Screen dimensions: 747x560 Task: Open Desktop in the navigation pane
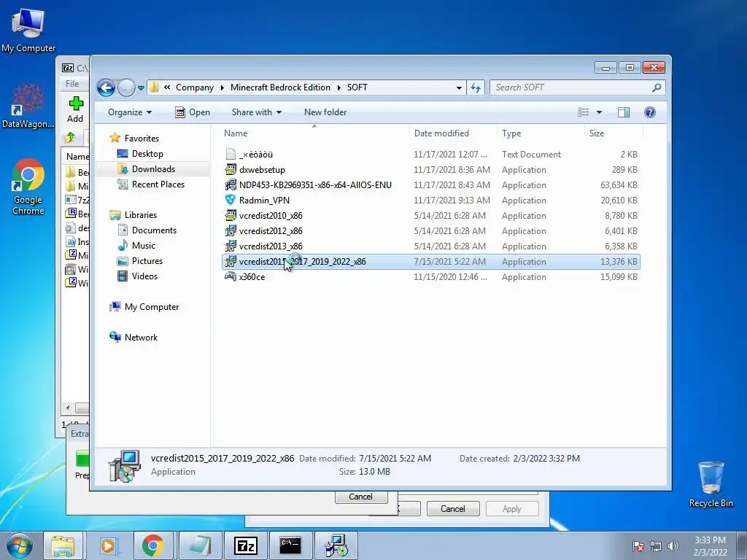(147, 154)
